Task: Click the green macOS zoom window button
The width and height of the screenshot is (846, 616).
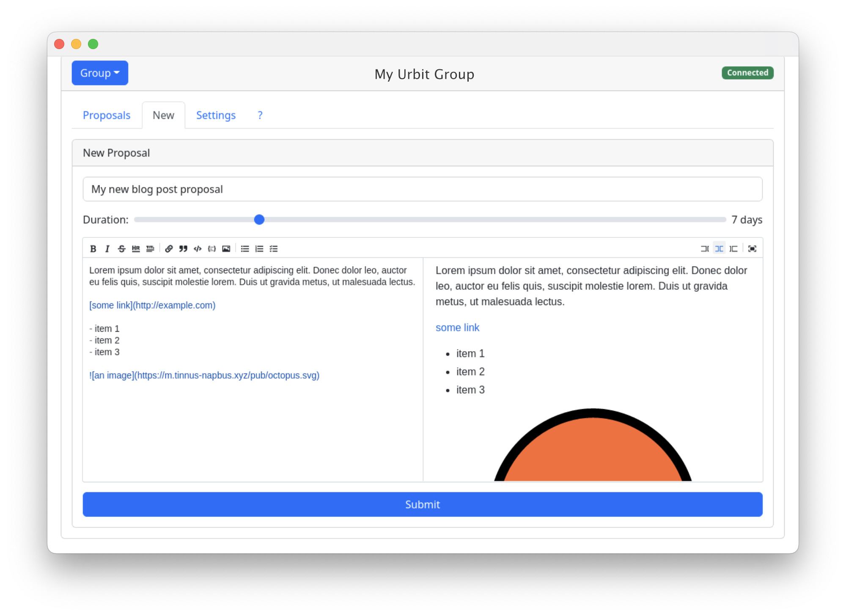Action: tap(93, 44)
